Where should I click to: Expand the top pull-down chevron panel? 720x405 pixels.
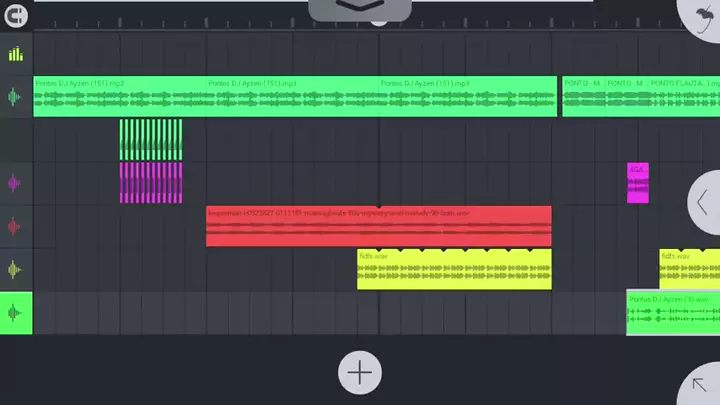[x=359, y=8]
